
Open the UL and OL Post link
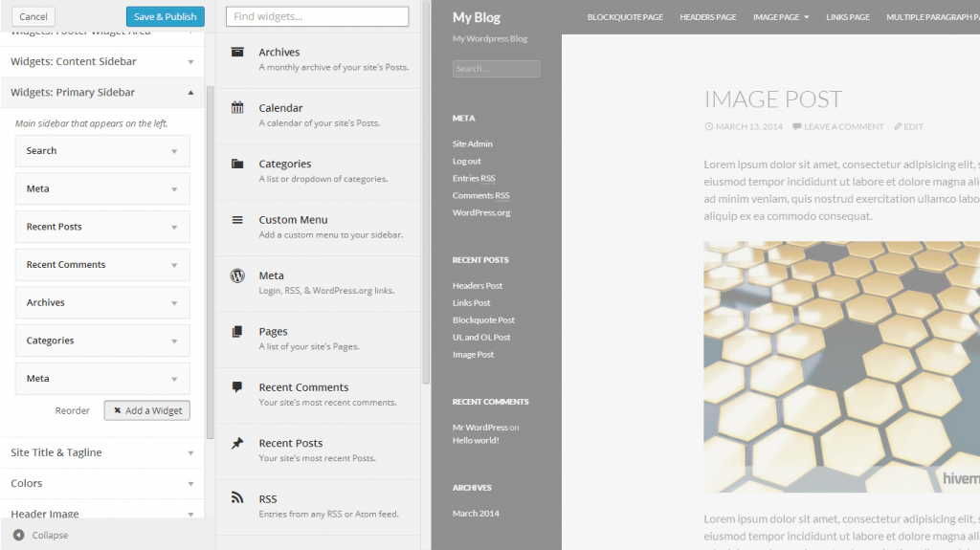[481, 337]
